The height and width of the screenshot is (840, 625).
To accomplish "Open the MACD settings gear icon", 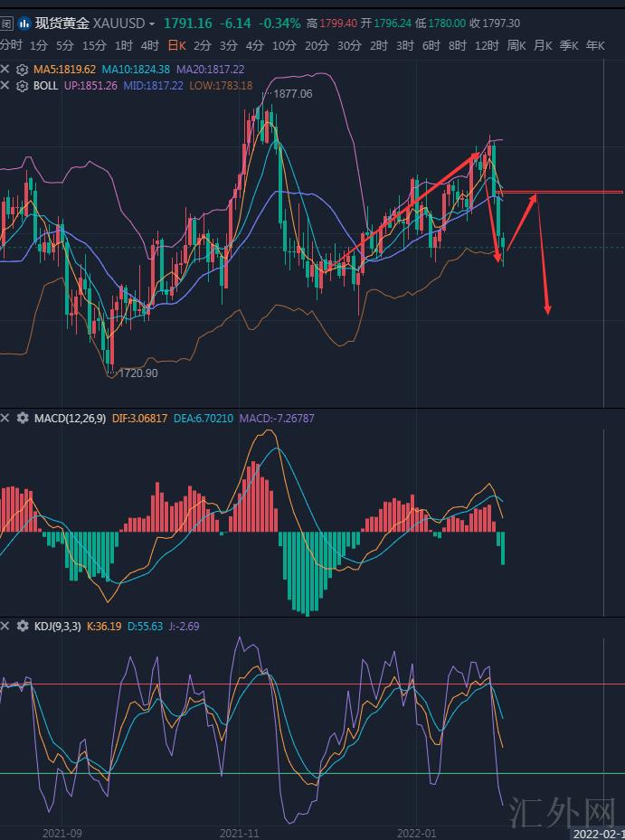I will coord(22,418).
